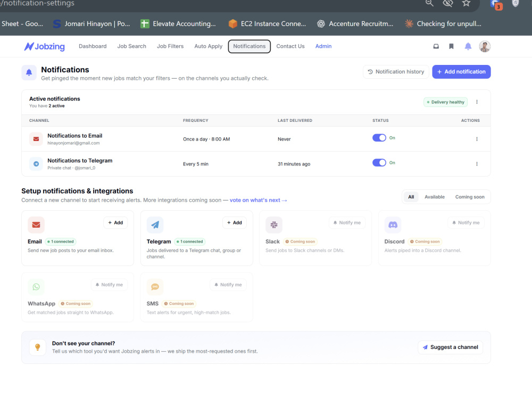532x399 pixels.
Task: Click the Jobzing logo
Action: pos(45,46)
